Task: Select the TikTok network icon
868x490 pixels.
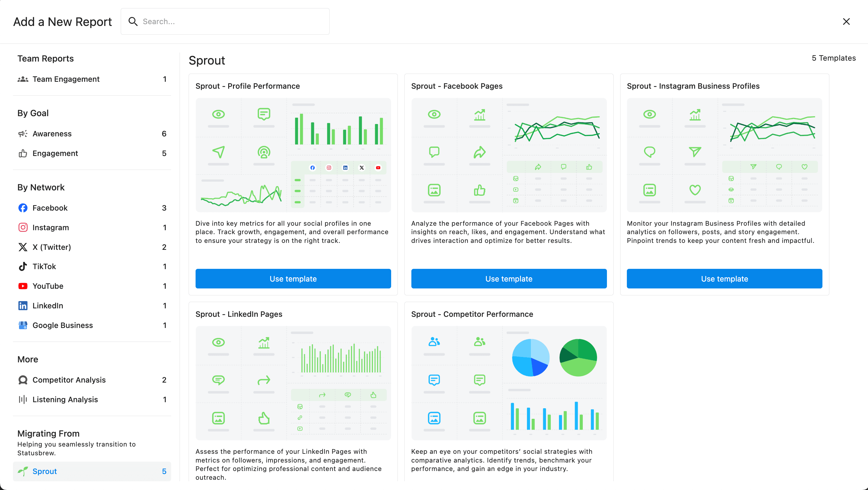Action: point(23,266)
